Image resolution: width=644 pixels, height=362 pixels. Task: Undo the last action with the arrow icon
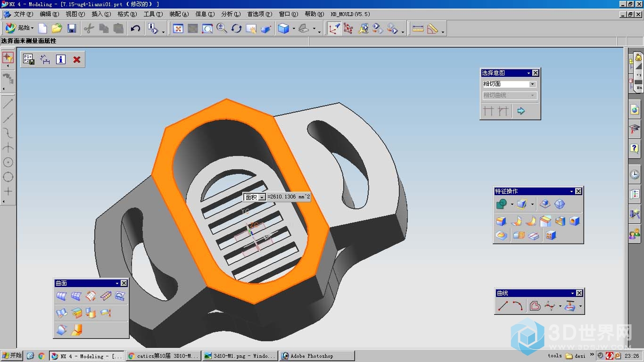coord(135,28)
